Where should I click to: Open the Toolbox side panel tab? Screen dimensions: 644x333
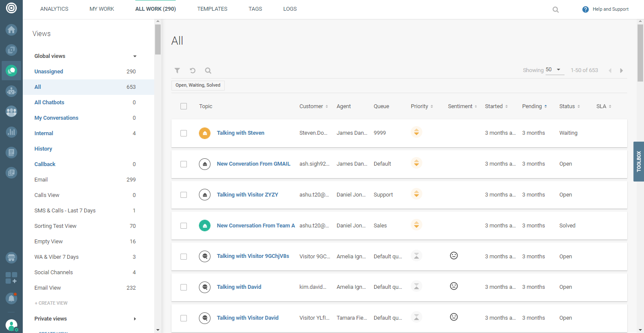pos(638,161)
